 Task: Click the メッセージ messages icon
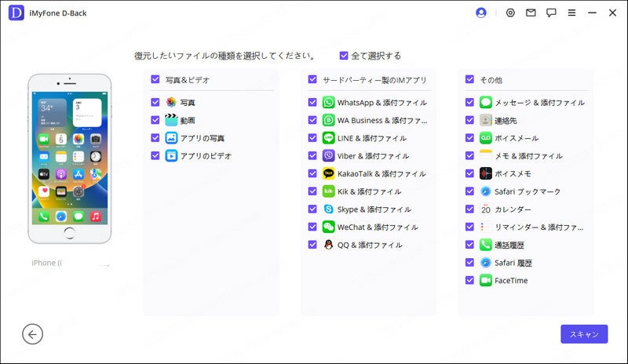485,102
